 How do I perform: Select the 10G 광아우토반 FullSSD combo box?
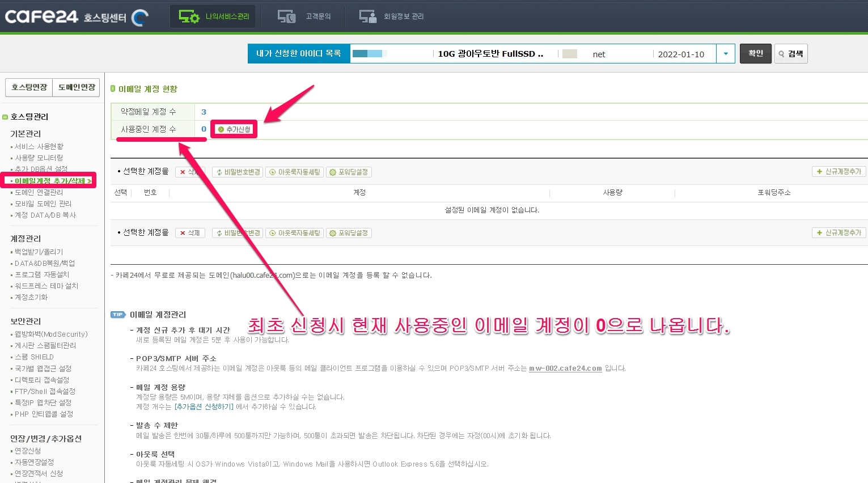point(532,54)
